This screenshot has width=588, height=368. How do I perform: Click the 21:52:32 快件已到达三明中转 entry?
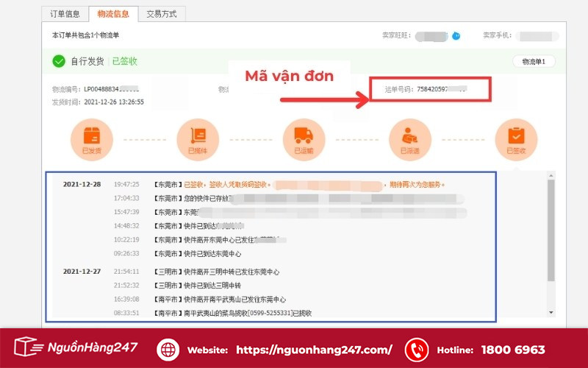pyautogui.click(x=177, y=286)
